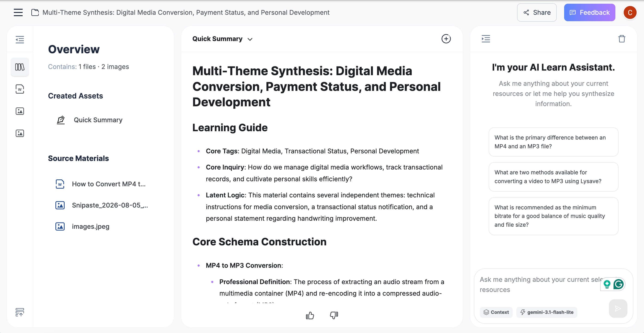This screenshot has width=644, height=333.
Task: Click the Share button
Action: (537, 12)
